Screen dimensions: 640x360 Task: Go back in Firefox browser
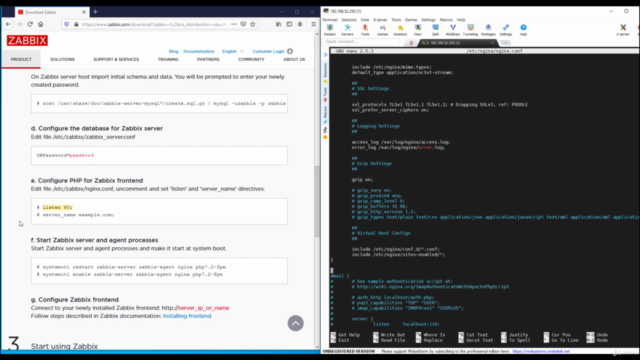(9, 24)
